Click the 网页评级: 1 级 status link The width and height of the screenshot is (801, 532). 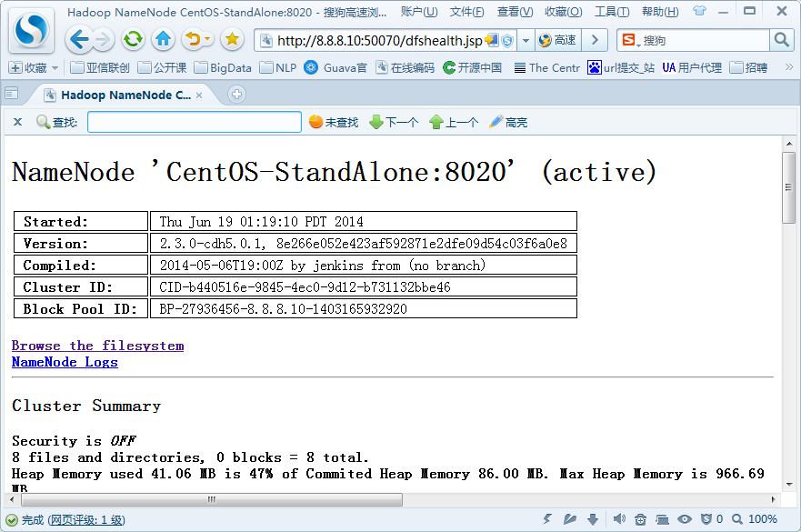(x=86, y=520)
